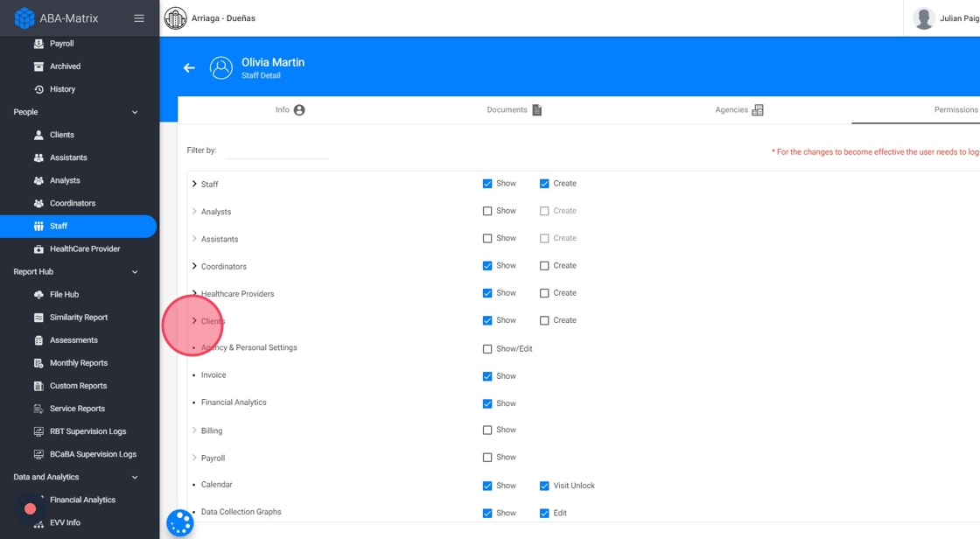This screenshot has width=980, height=539.
Task: Check Show for Assistants permission
Action: point(487,238)
